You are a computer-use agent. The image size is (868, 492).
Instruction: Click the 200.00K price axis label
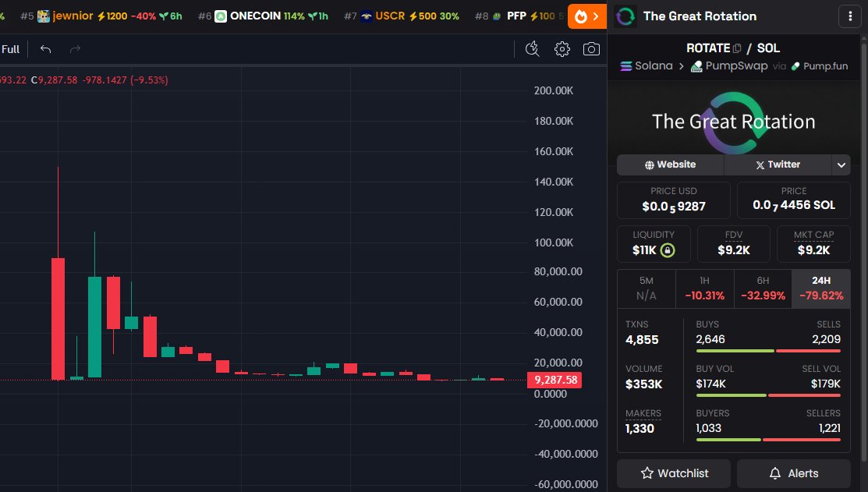[554, 90]
